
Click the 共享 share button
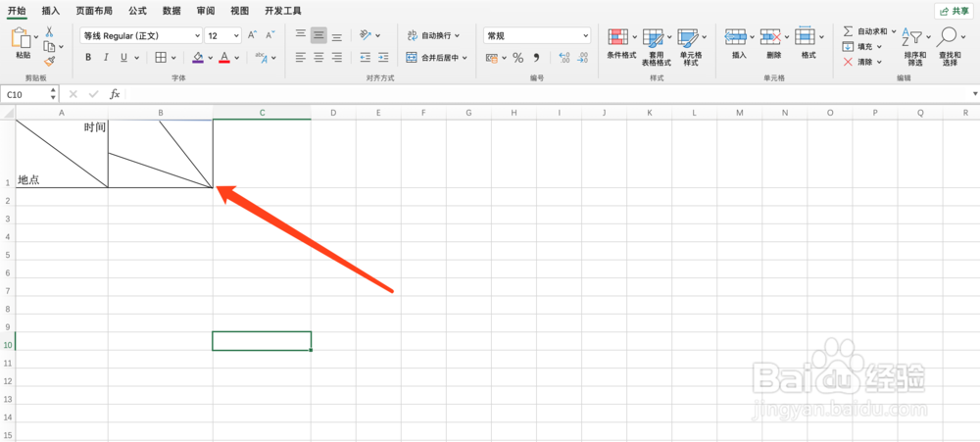[x=954, y=11]
